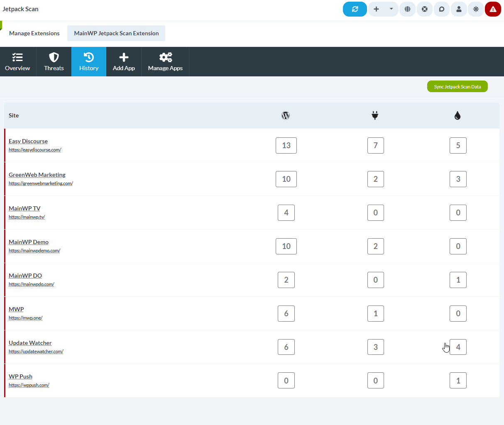Screen dimensions: 504x425
Task: Open the Manage Apps tab
Action: 165,61
